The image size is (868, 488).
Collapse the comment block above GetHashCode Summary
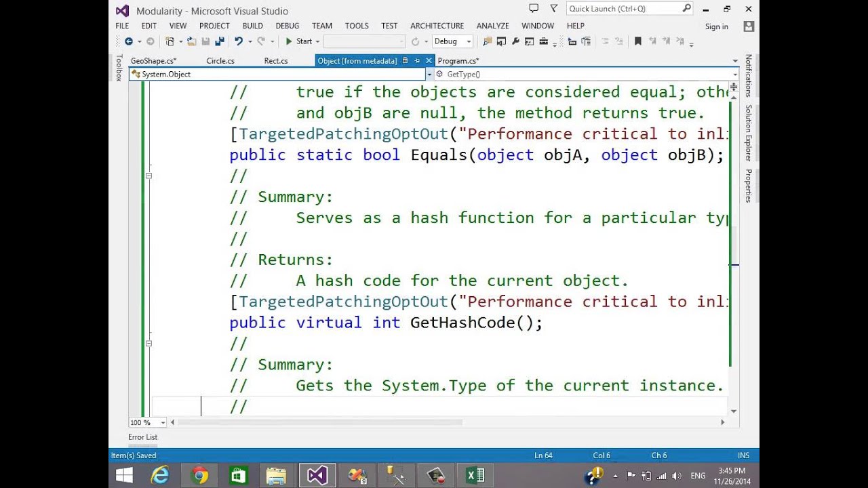click(x=149, y=176)
